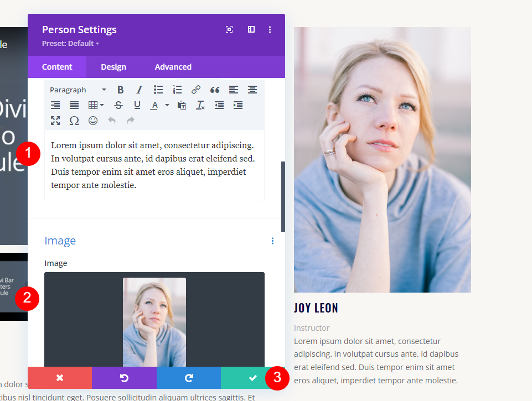532x401 pixels.
Task: Save changes with green checkmark button
Action: point(253,378)
